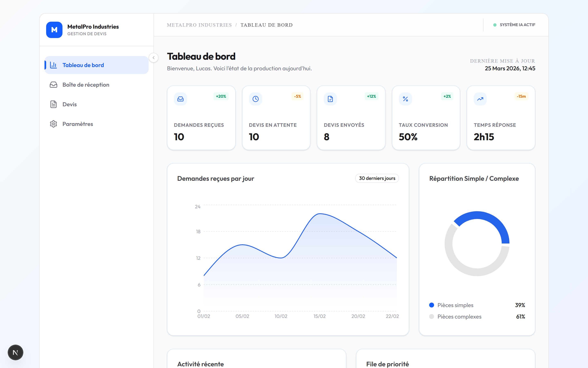Click the File de priorité heading

coord(388,364)
